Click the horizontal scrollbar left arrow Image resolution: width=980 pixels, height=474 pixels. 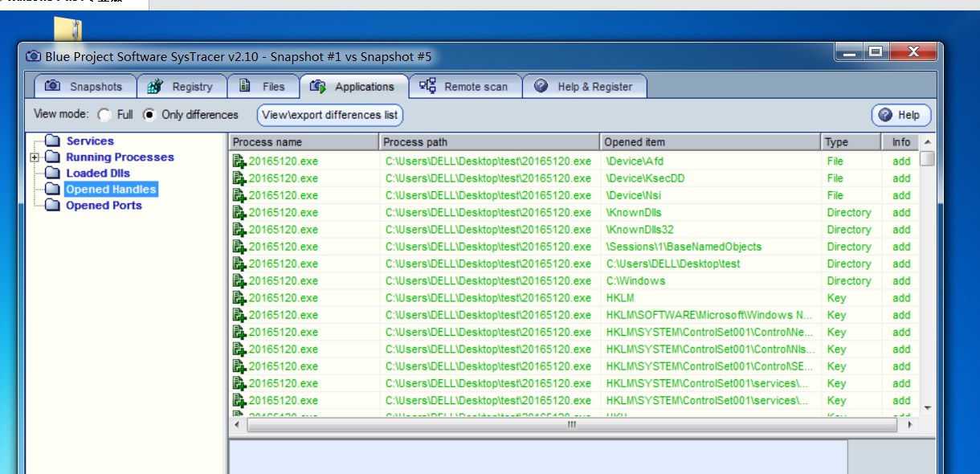pyautogui.click(x=238, y=425)
